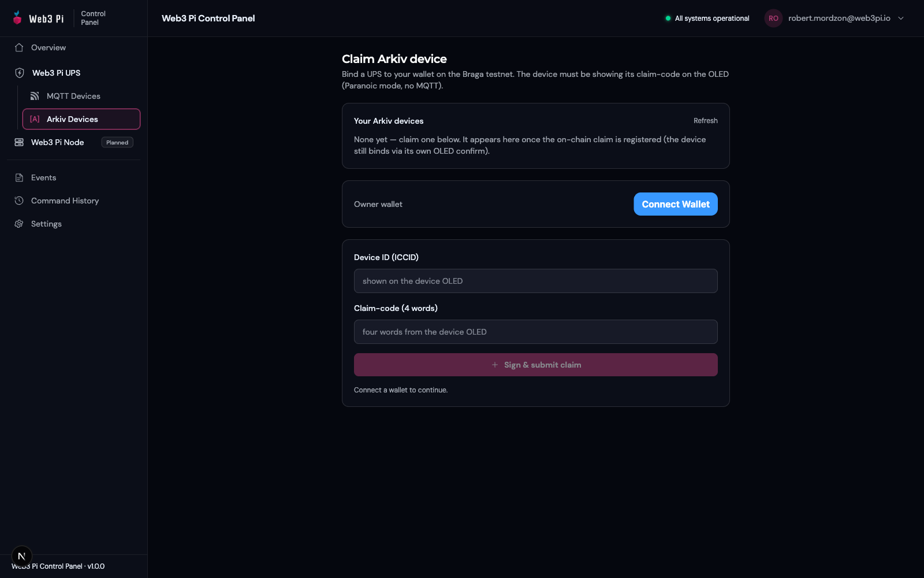Open the Web3 Pi UPS section
The width and height of the screenshot is (924, 578).
point(74,73)
